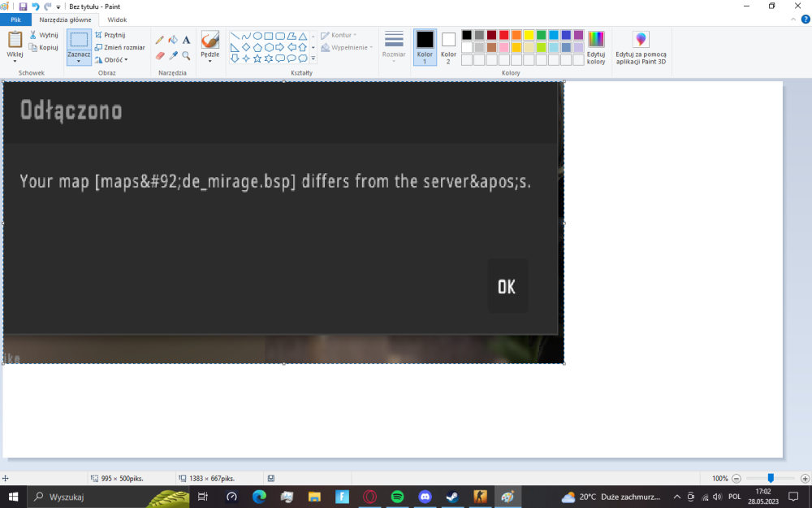
Task: Expand the Pędzle brushes dropdown
Action: pos(209,61)
